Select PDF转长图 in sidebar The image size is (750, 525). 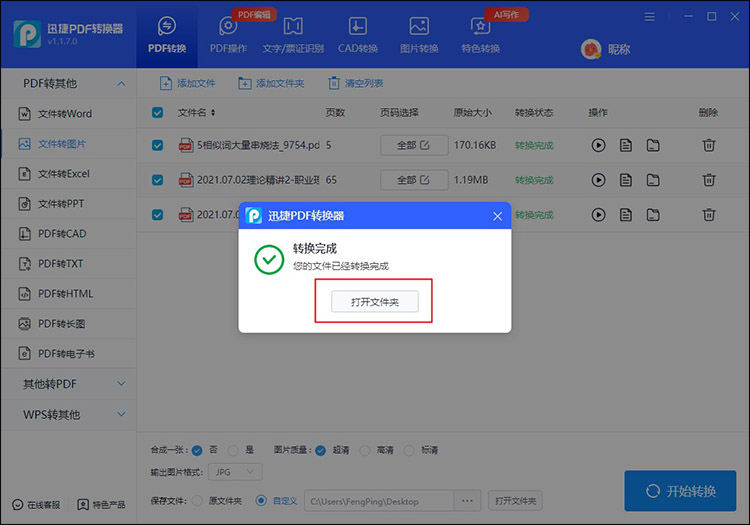coord(68,324)
